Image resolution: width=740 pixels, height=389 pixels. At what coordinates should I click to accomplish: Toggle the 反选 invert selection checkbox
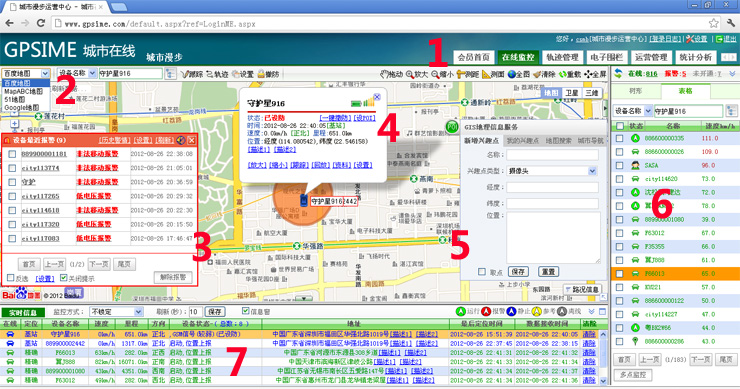point(10,278)
